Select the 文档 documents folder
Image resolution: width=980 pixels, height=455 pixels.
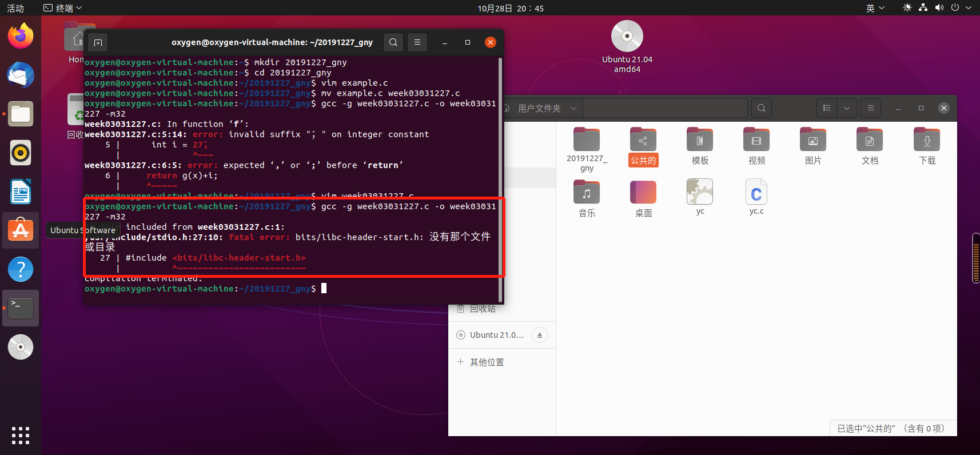[x=870, y=147]
